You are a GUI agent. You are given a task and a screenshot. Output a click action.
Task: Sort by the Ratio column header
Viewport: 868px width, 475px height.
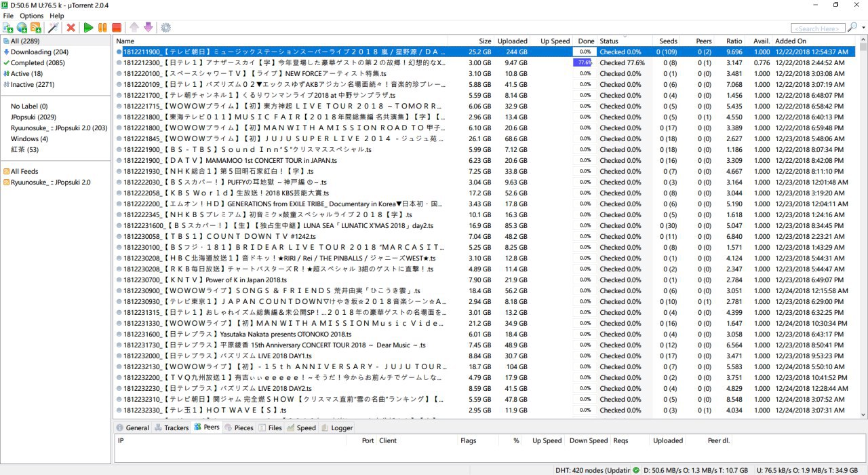tap(730, 41)
